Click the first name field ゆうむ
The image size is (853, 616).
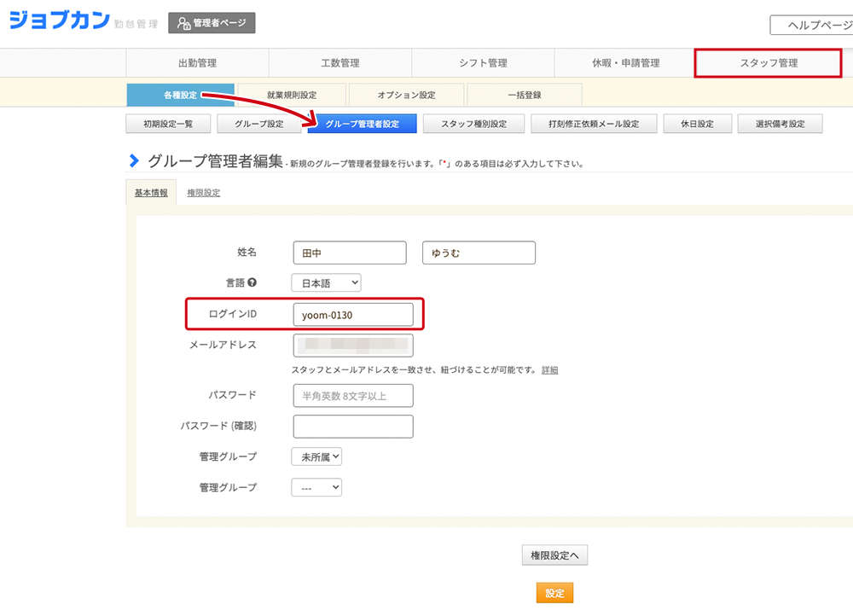coord(479,253)
